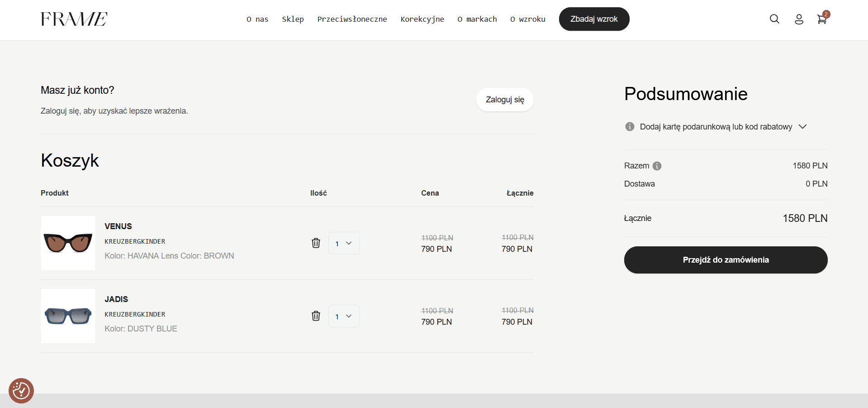
Task: Open the O nas menu item
Action: [257, 19]
